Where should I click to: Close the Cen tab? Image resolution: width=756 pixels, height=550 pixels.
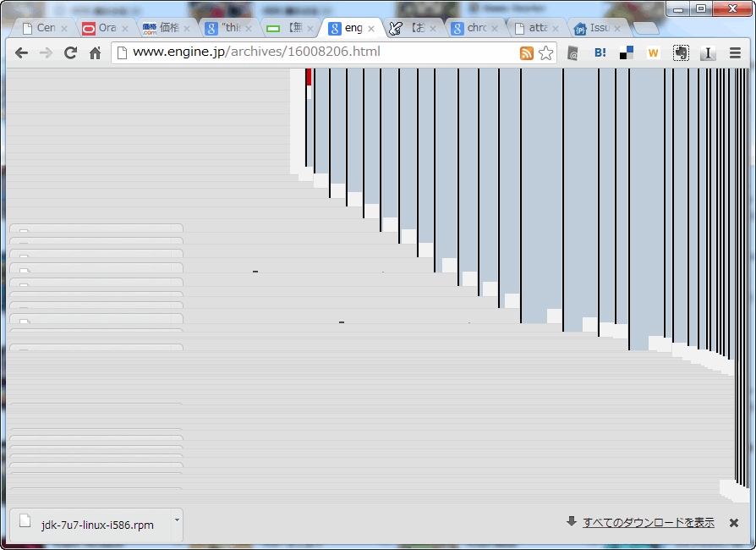(x=63, y=29)
